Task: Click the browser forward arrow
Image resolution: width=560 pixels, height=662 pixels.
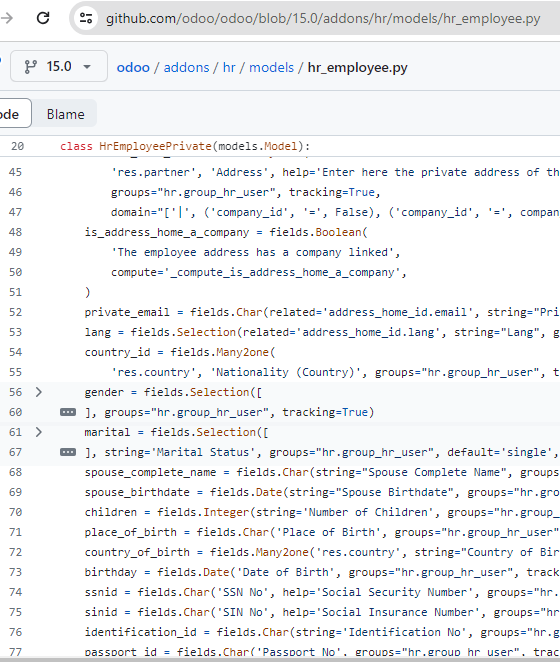Action: click(x=6, y=18)
